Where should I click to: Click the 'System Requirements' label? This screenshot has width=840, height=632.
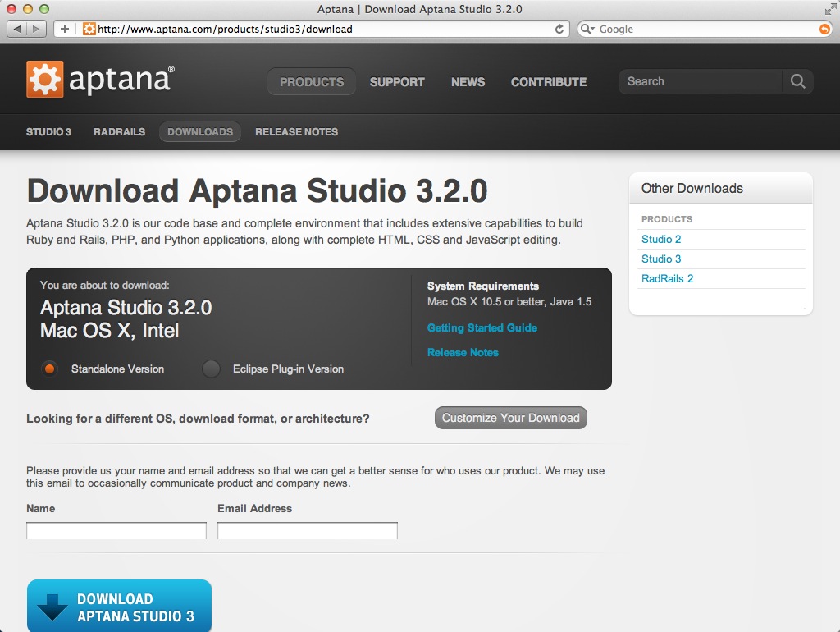[482, 286]
